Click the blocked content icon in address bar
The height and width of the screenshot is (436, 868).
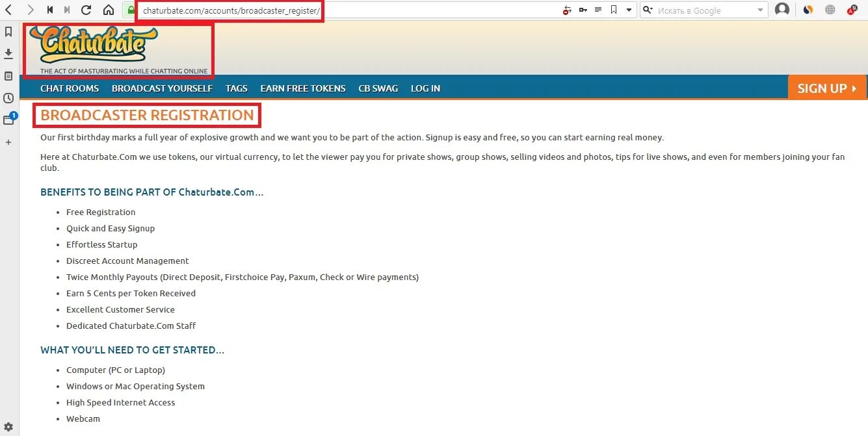[x=567, y=10]
